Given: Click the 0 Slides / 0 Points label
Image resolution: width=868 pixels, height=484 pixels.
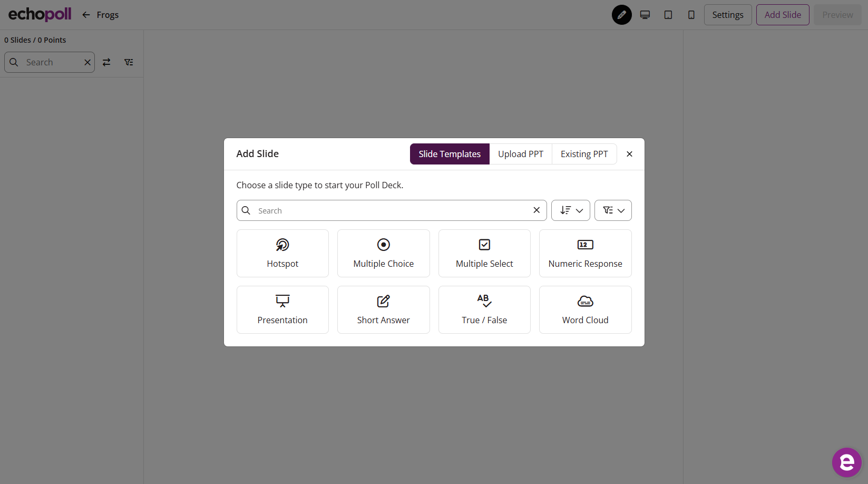Looking at the screenshot, I should [x=35, y=40].
